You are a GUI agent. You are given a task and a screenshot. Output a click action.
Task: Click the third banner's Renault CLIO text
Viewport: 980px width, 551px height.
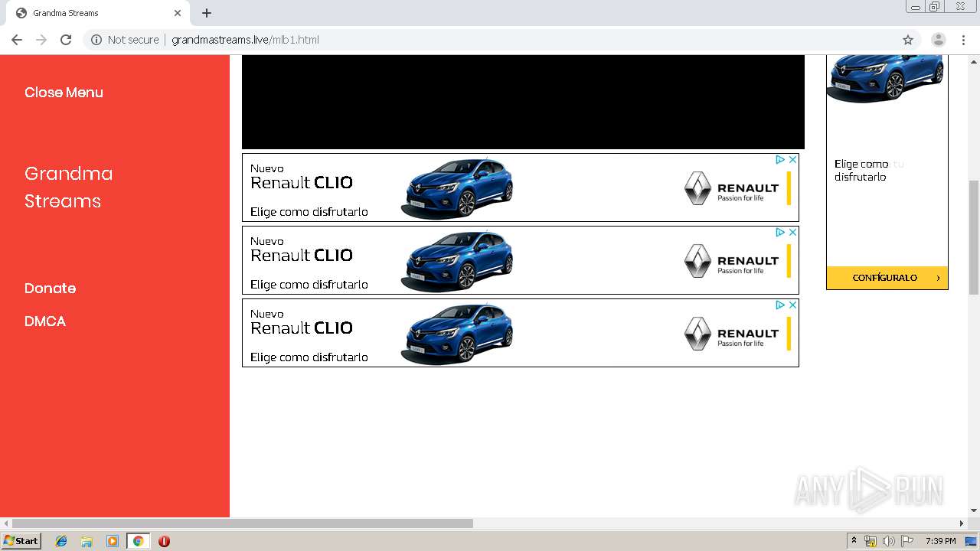click(x=302, y=328)
